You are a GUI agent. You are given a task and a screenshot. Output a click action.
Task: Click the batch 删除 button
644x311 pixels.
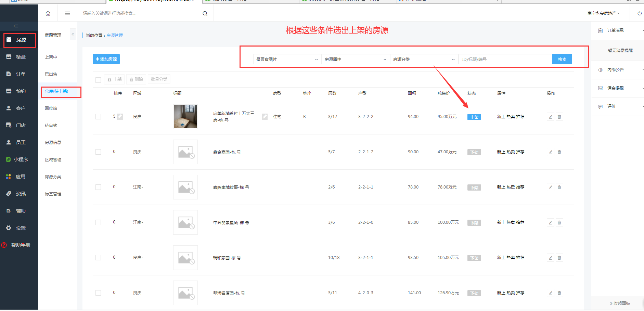pos(136,79)
